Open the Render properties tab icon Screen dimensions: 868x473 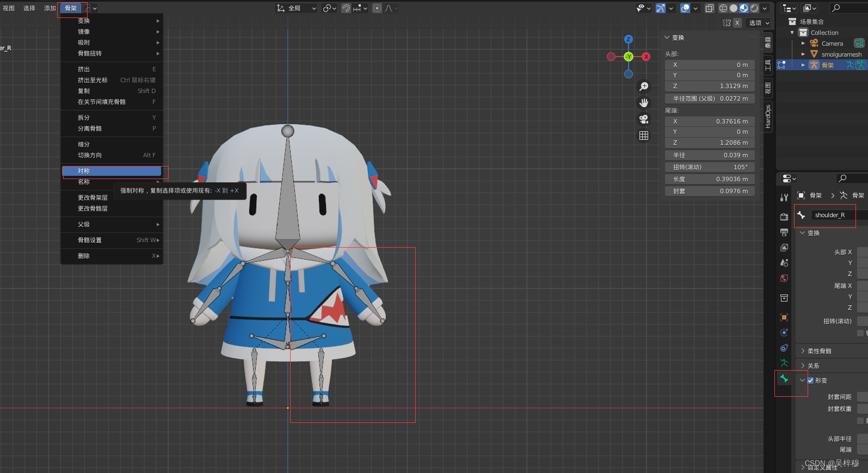point(784,217)
